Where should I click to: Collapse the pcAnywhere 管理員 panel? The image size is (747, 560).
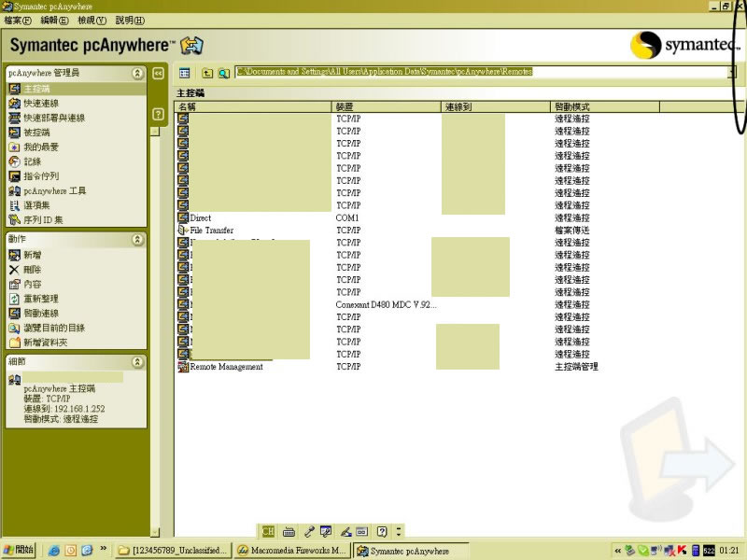[x=137, y=73]
